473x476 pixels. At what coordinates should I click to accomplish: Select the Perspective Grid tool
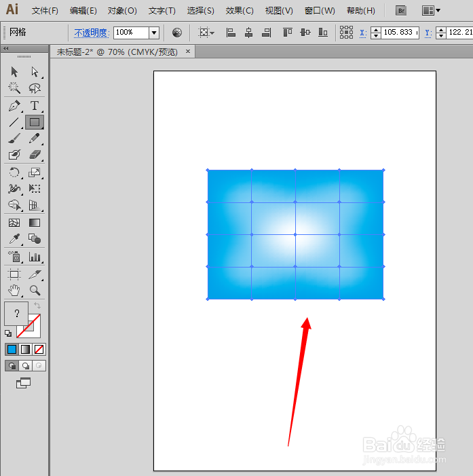[x=35, y=205]
